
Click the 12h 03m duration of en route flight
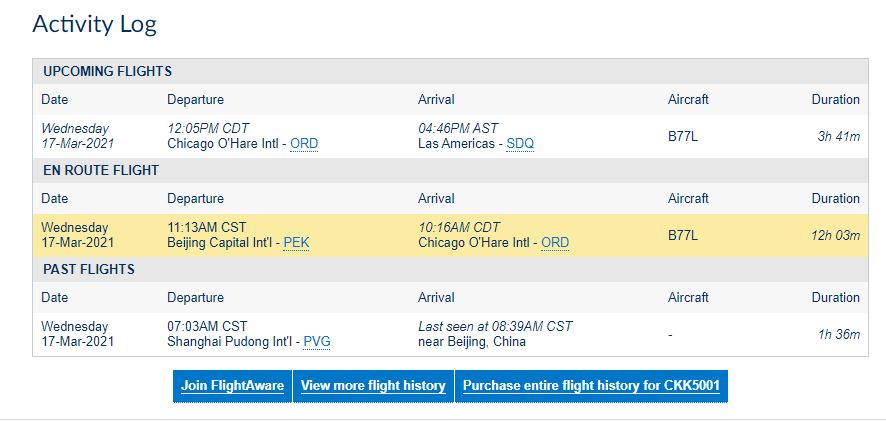pos(836,236)
